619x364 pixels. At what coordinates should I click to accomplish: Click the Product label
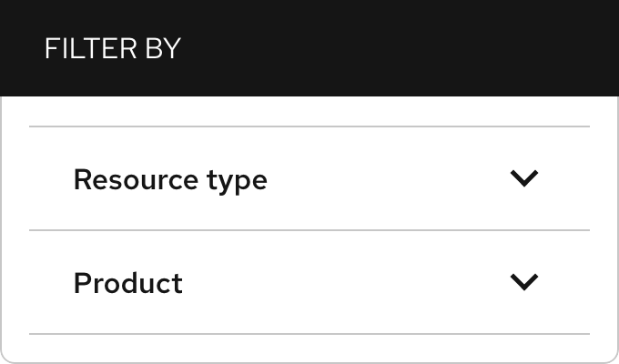pyautogui.click(x=128, y=283)
